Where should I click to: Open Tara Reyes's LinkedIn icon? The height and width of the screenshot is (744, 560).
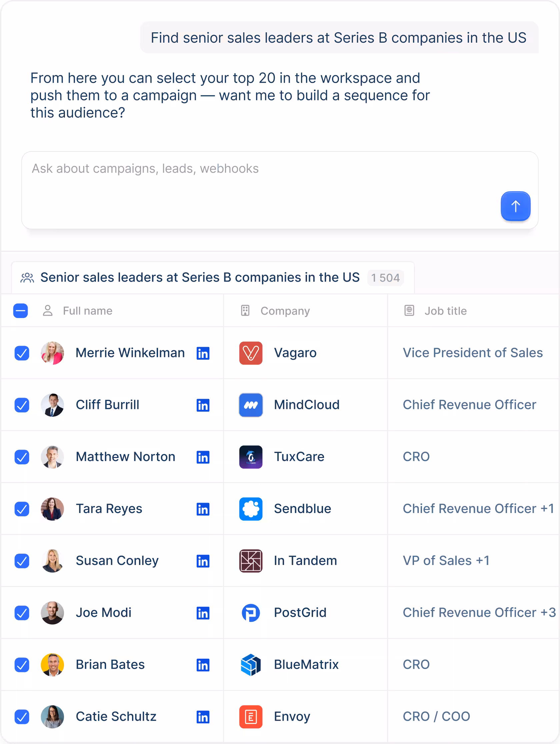click(203, 509)
